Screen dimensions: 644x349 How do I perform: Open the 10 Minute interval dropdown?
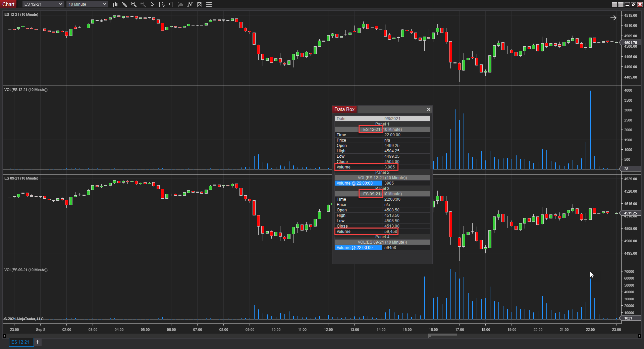[x=87, y=4]
